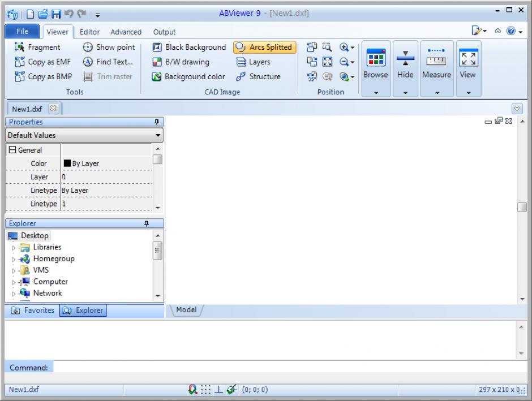Viewport: 532px width, 401px height.
Task: Open the Default Values combo box
Action: (x=84, y=135)
